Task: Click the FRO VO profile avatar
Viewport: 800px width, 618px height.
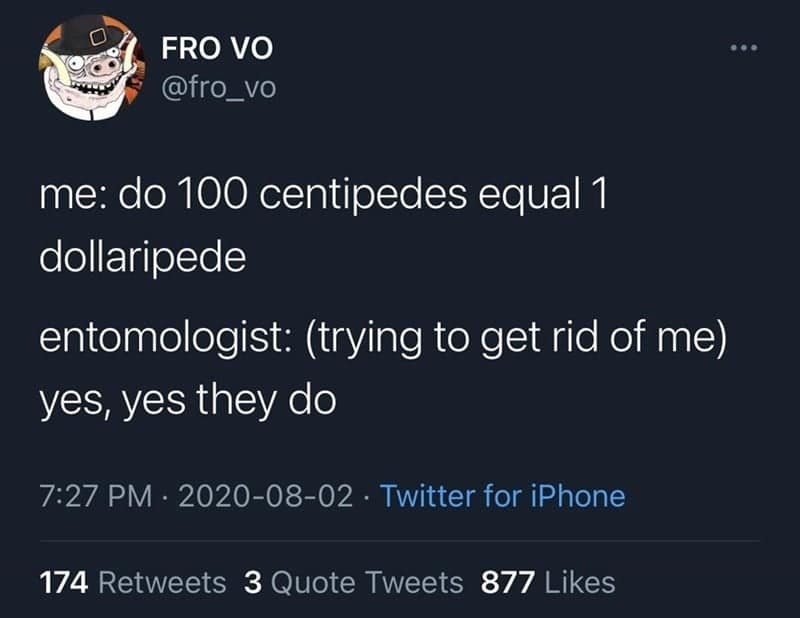Action: tap(91, 67)
